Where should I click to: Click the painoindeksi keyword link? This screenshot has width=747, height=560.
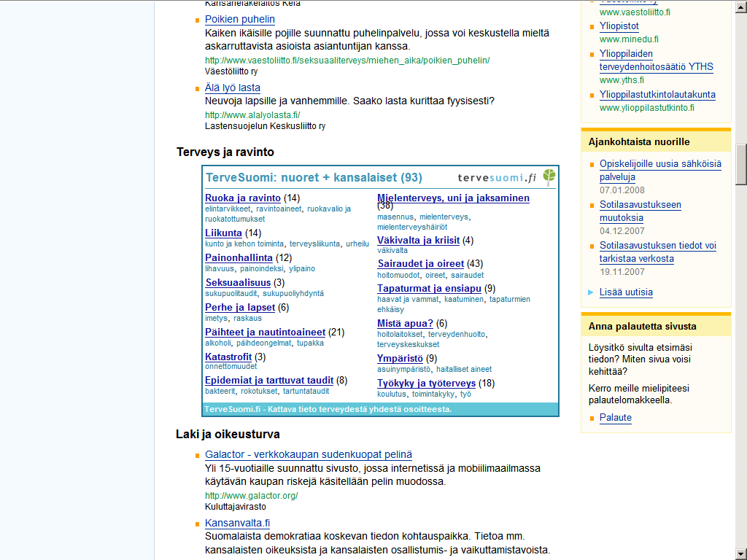pos(262,268)
